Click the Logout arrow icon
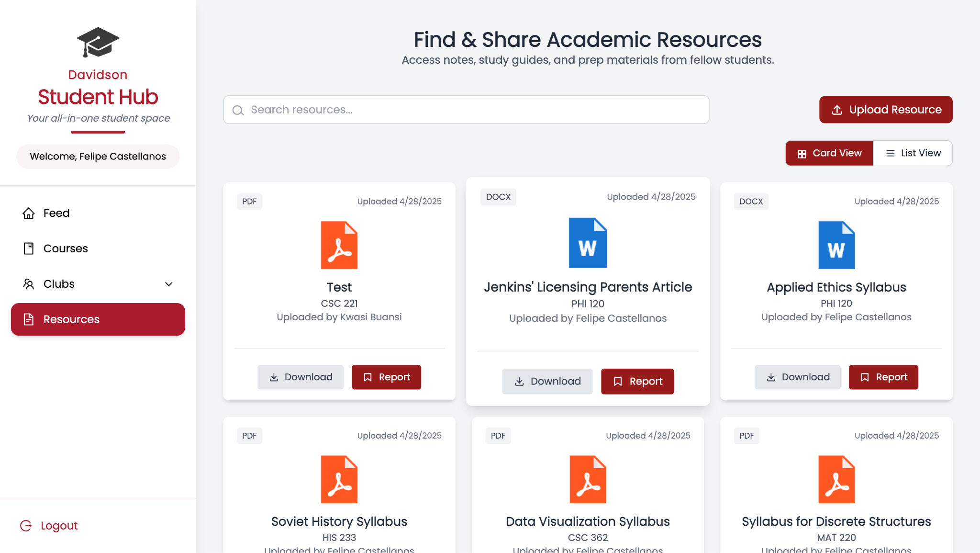980x553 pixels. pos(26,526)
